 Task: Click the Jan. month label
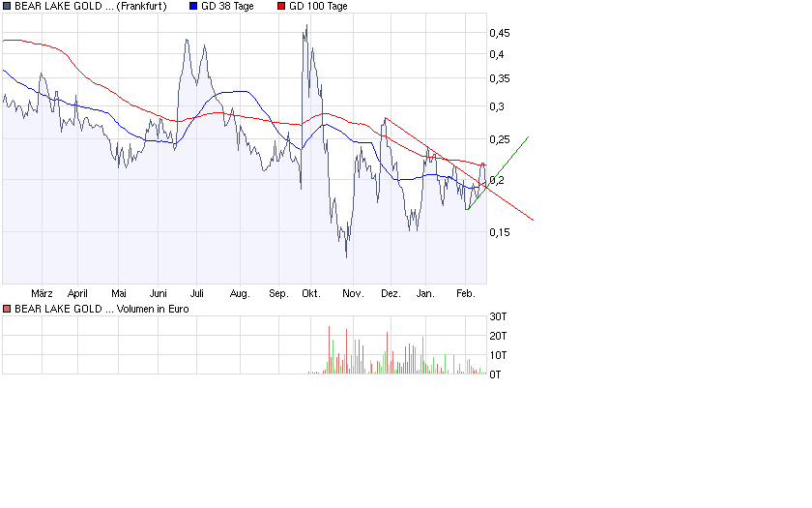coord(425,294)
